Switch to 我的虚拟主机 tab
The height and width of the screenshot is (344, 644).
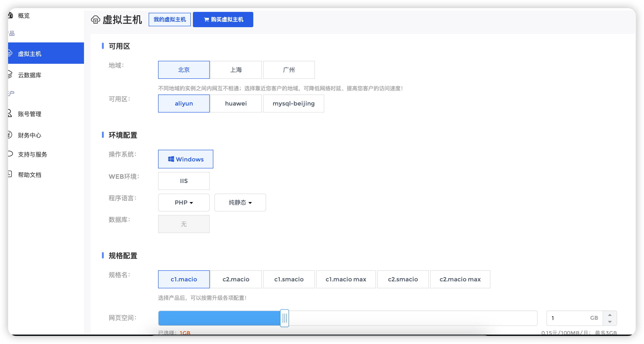(x=170, y=20)
